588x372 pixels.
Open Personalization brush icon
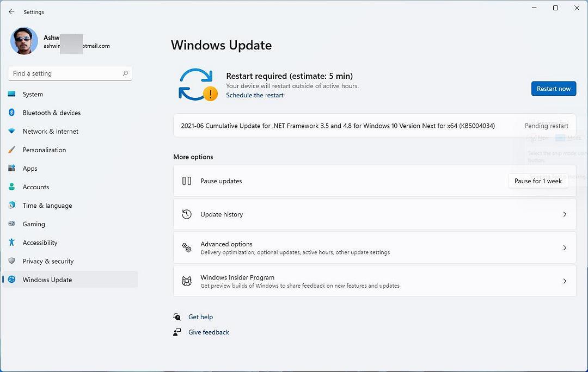tap(11, 150)
